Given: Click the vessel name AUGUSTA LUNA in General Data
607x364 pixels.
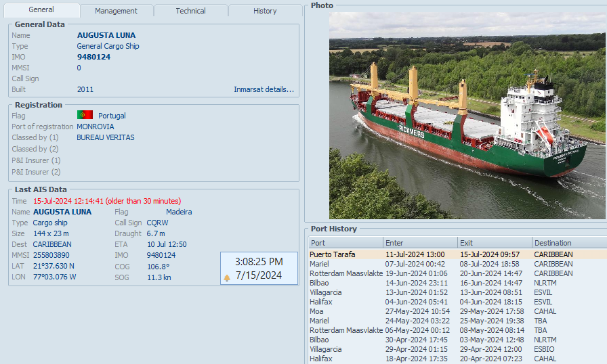Looking at the screenshot, I should pos(106,35).
